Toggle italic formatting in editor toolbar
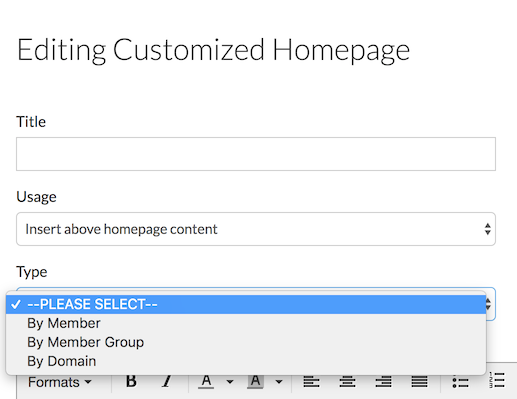The width and height of the screenshot is (517, 399). click(x=167, y=381)
